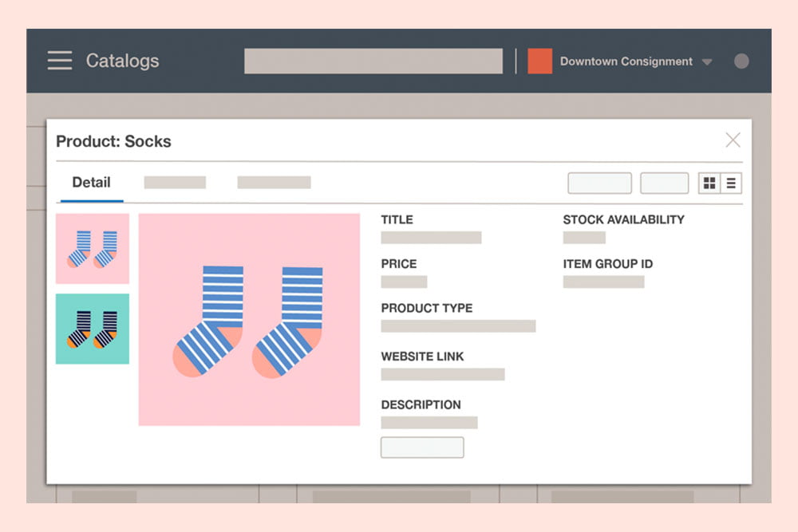Select the Detail tab
Screen dimensions: 798x532
pos(90,183)
